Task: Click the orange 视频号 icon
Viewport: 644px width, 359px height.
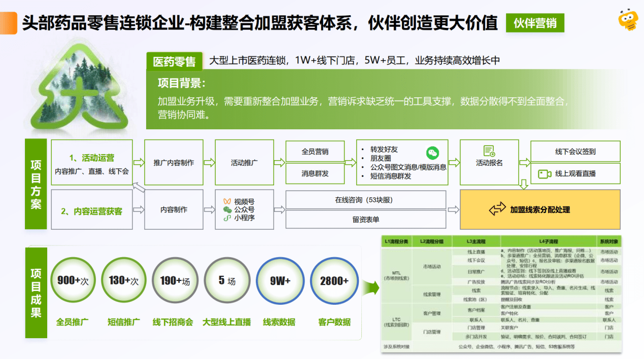Action: pyautogui.click(x=227, y=201)
